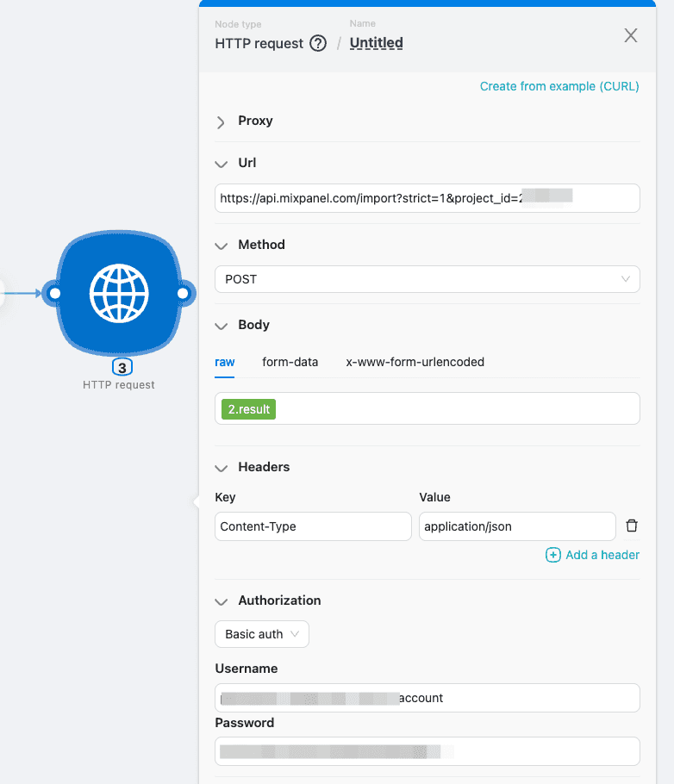Click the HTTP request globe node
674x784 pixels.
pyautogui.click(x=119, y=294)
